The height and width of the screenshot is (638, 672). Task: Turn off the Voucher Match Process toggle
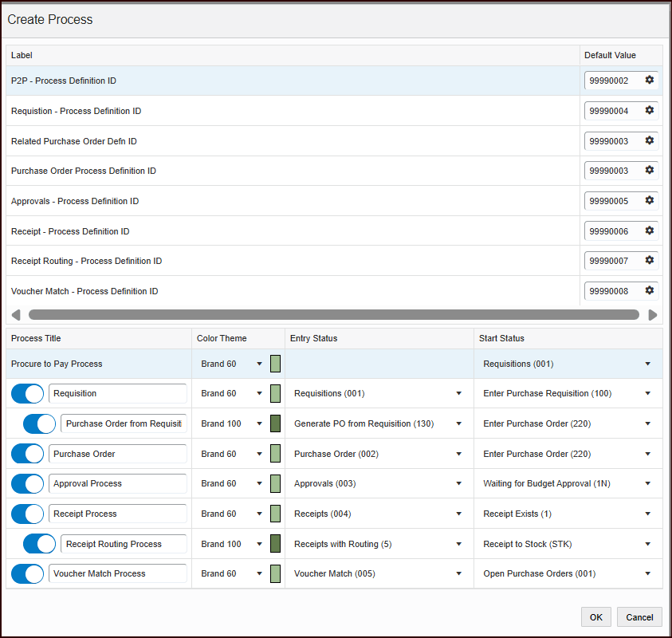click(27, 573)
